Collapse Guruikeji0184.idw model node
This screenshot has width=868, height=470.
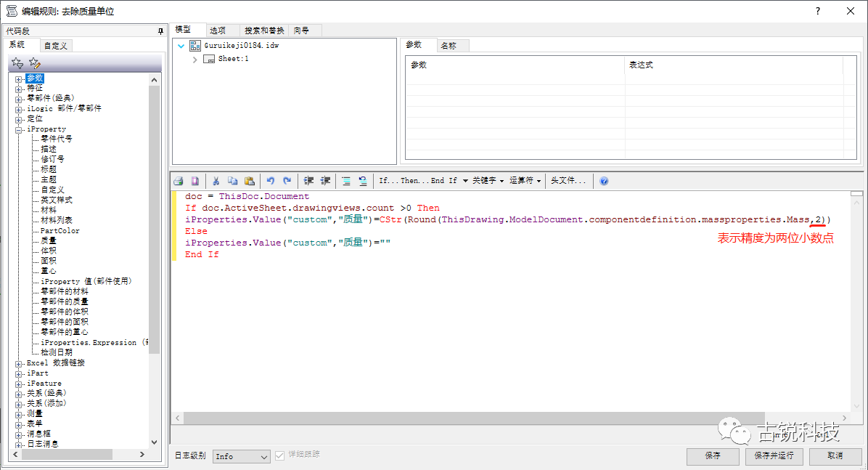pos(181,46)
